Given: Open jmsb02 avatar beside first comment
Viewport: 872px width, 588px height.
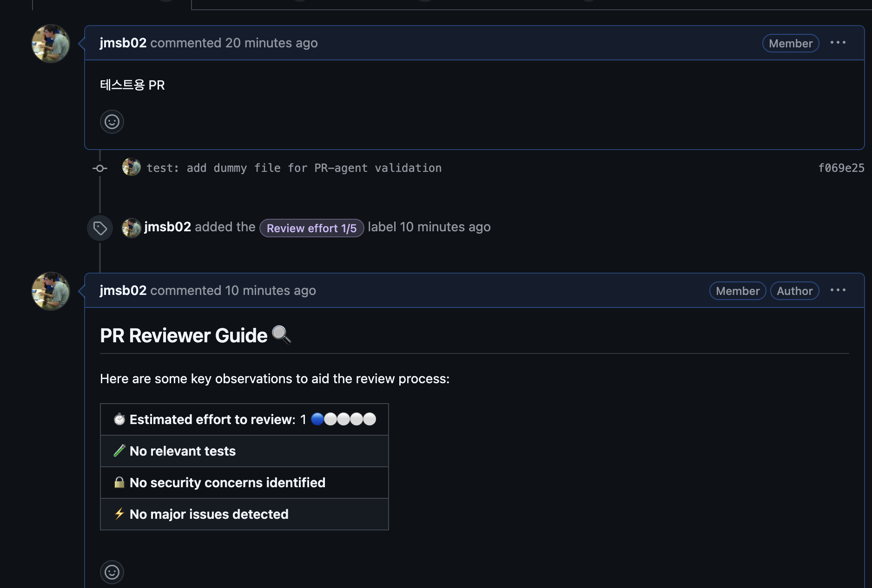Looking at the screenshot, I should [51, 44].
